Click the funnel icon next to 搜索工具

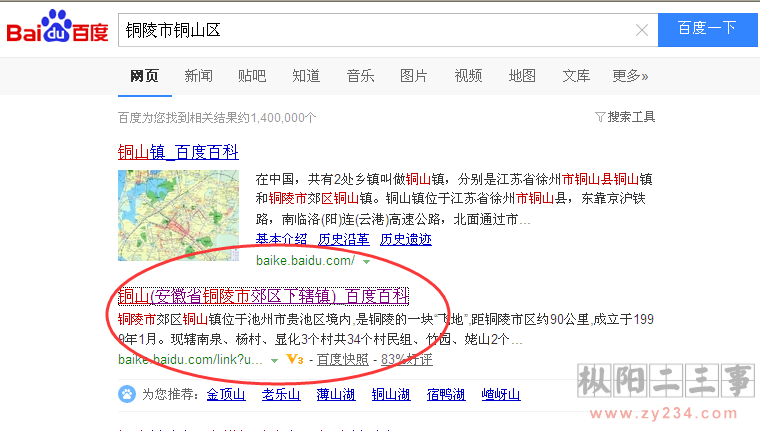point(600,117)
